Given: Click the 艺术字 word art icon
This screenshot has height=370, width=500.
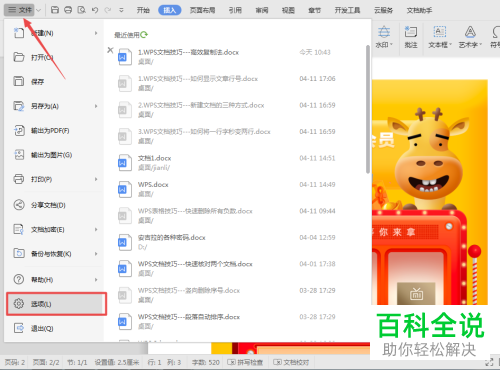Looking at the screenshot, I should (470, 32).
